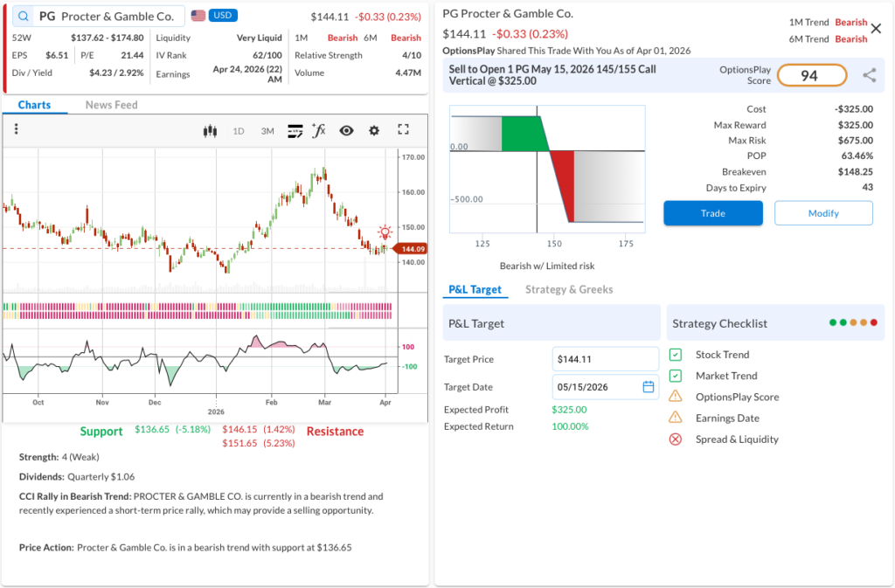Open the drawing tools icon
The image size is (895, 588).
[295, 131]
